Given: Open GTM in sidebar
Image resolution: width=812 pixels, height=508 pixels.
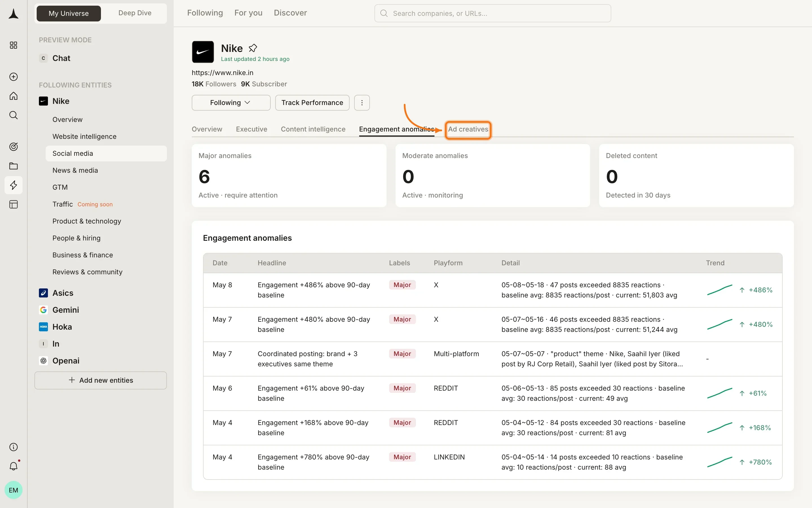Looking at the screenshot, I should [60, 187].
